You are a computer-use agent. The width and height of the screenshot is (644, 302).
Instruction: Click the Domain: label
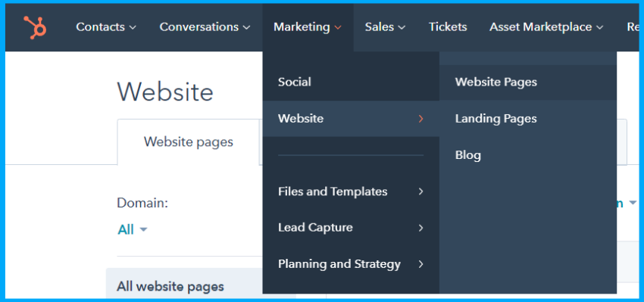[142, 203]
